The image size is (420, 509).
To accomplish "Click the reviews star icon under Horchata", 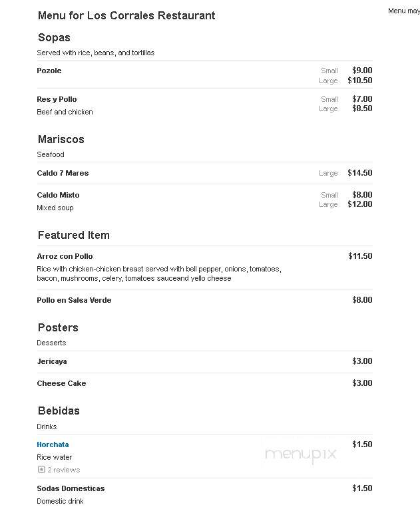I will click(x=41, y=469).
